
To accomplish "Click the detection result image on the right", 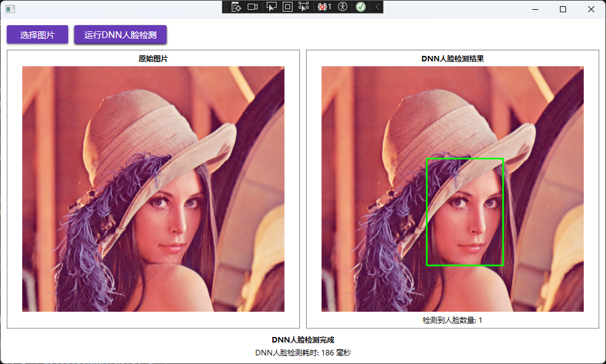I will tap(452, 189).
